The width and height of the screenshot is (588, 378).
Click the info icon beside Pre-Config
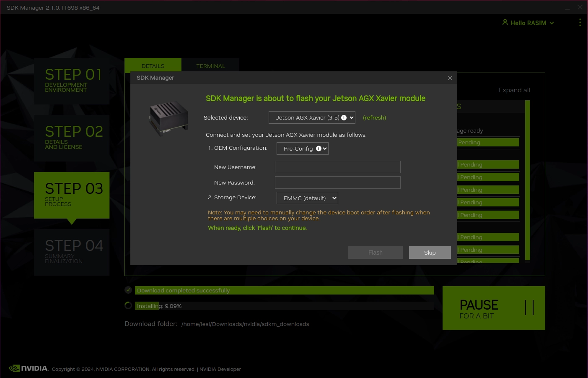pos(319,149)
